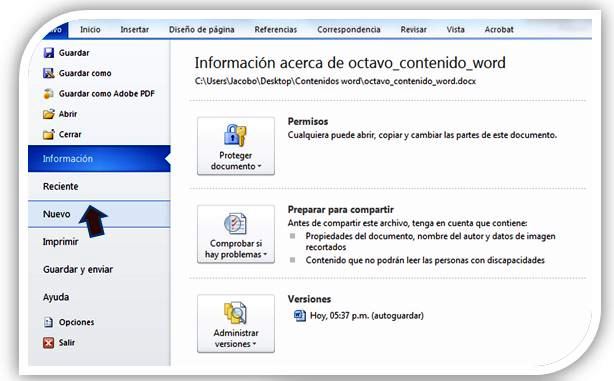Click the Salir label
The image size is (614, 381).
click(67, 343)
